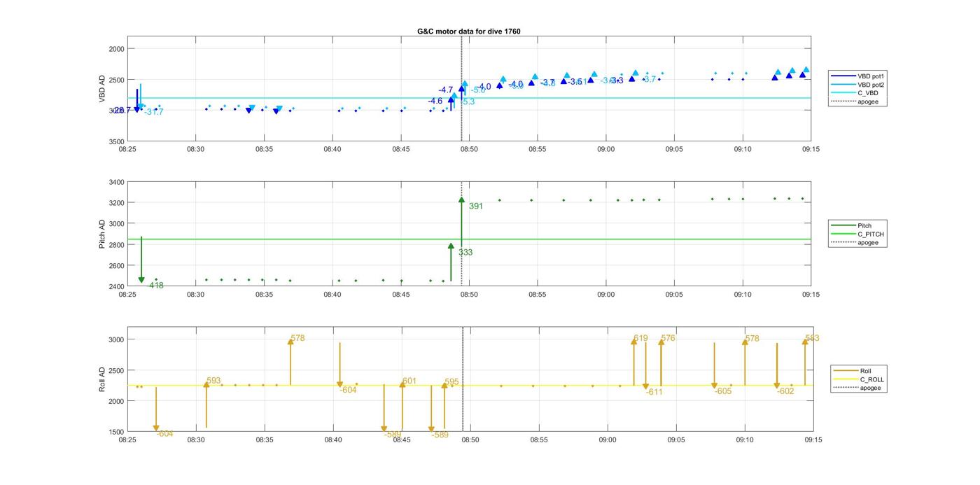Image resolution: width=980 pixels, height=485 pixels.
Task: Click the roll value label '595'
Action: 451,382
